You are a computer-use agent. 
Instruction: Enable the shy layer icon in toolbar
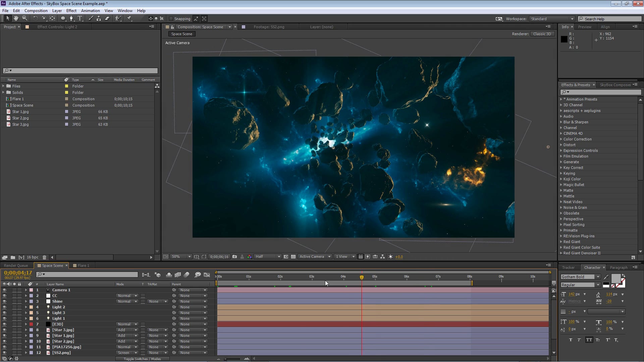(168, 275)
